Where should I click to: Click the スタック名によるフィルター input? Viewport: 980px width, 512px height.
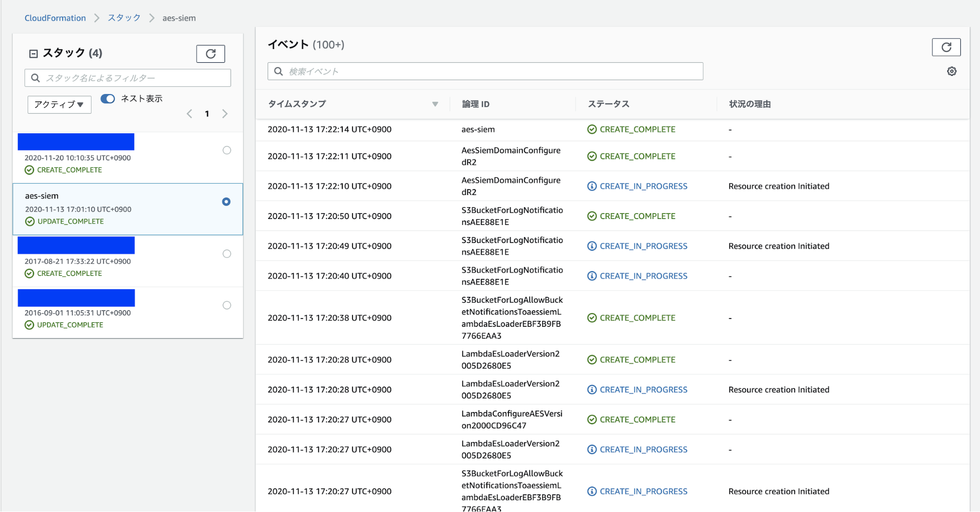pyautogui.click(x=127, y=78)
